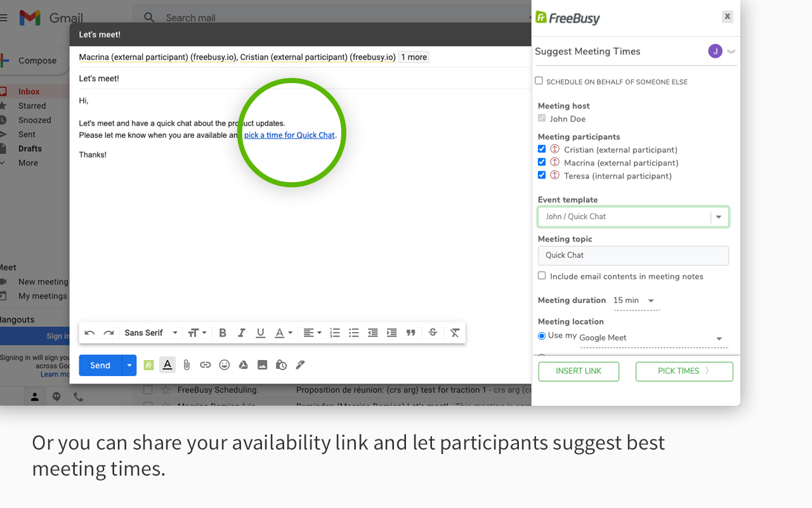The width and height of the screenshot is (812, 508).
Task: Click the PICK TIMES button
Action: (x=684, y=371)
